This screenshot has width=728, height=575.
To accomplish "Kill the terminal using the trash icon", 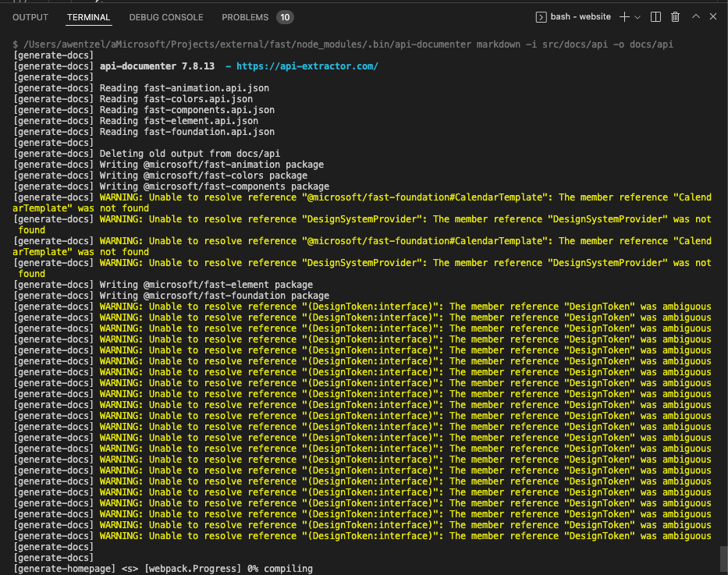I will 674,16.
